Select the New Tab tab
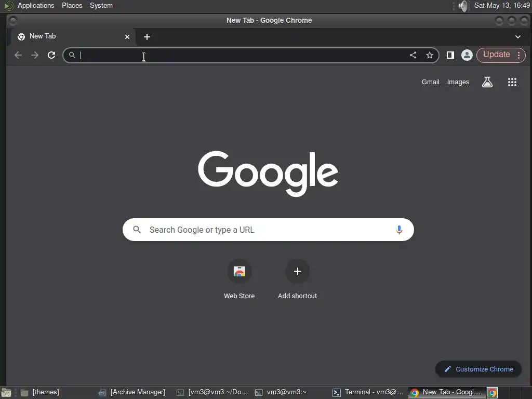Screen dimensions: 532x399 [x=73, y=37]
